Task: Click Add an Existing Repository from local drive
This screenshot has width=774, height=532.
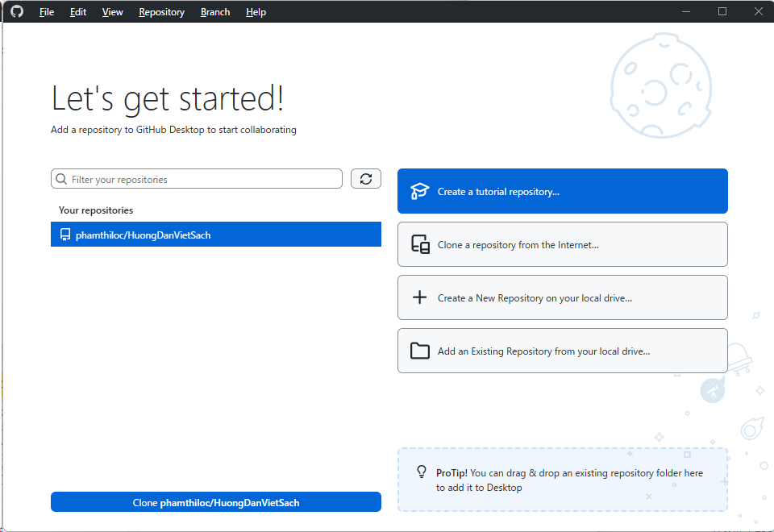Action: (562, 351)
